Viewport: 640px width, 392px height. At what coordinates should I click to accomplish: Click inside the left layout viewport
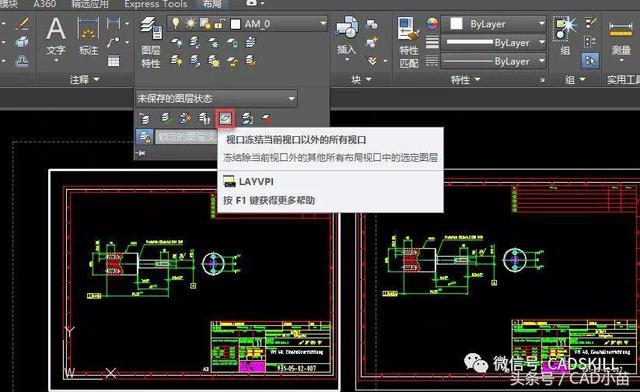click(194, 280)
